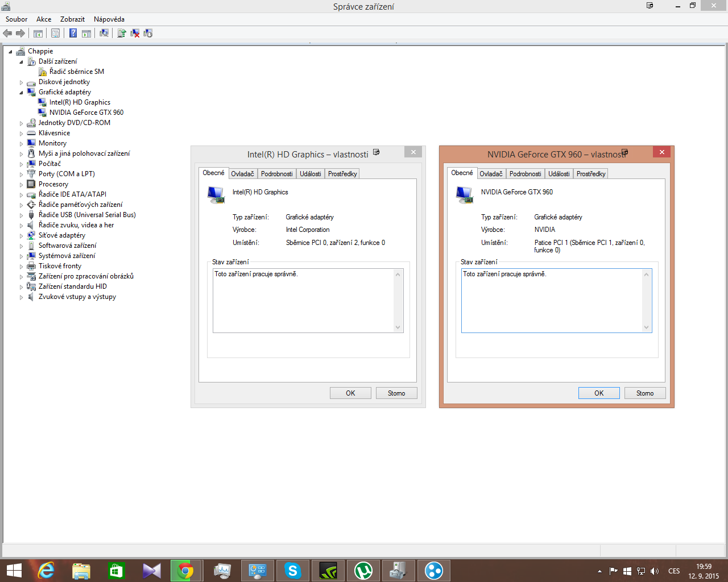The image size is (728, 582).
Task: Toggle the console tree pane toolbar icon
Action: pos(38,34)
